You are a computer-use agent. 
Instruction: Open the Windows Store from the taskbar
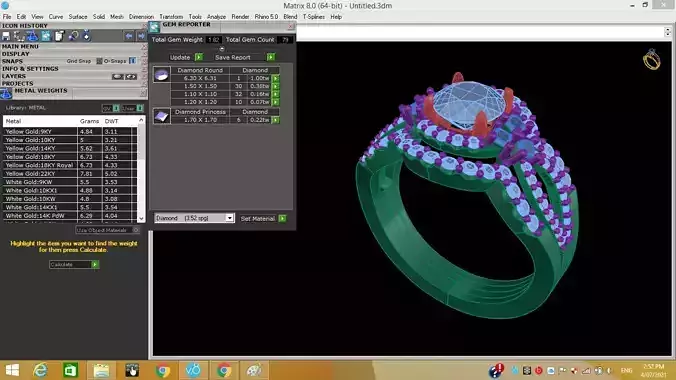click(70, 370)
